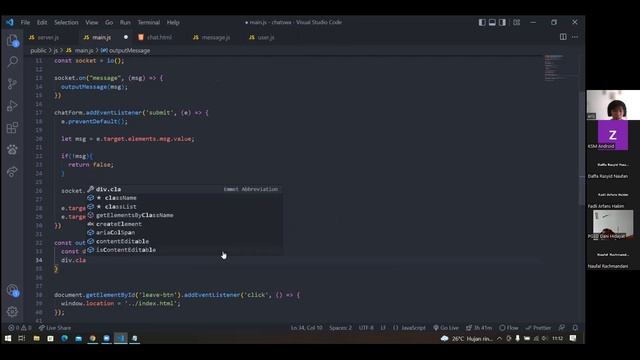Viewport: 640px width, 360px height.
Task: Click the UTF-8 encoding status entry
Action: [366, 328]
